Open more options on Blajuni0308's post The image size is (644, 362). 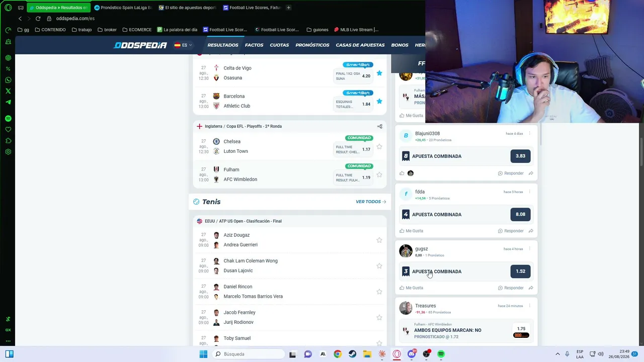pos(530,134)
